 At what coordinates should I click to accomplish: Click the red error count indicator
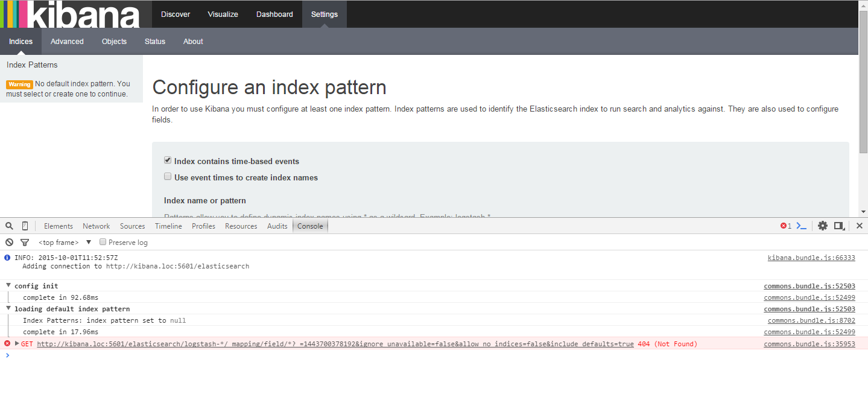point(785,226)
